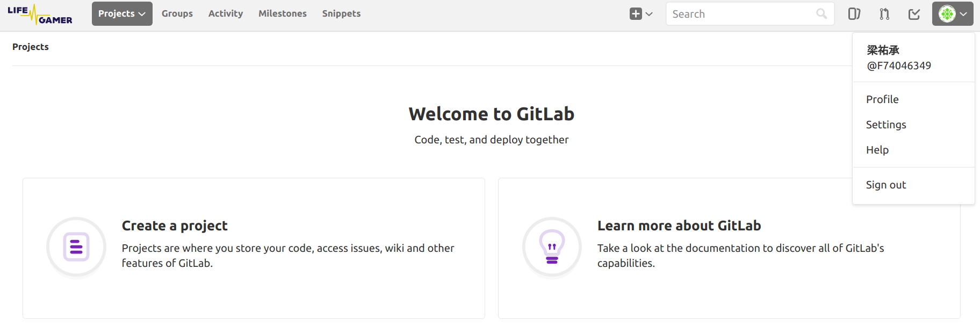Click the Projects breadcrumb title

tap(31, 47)
